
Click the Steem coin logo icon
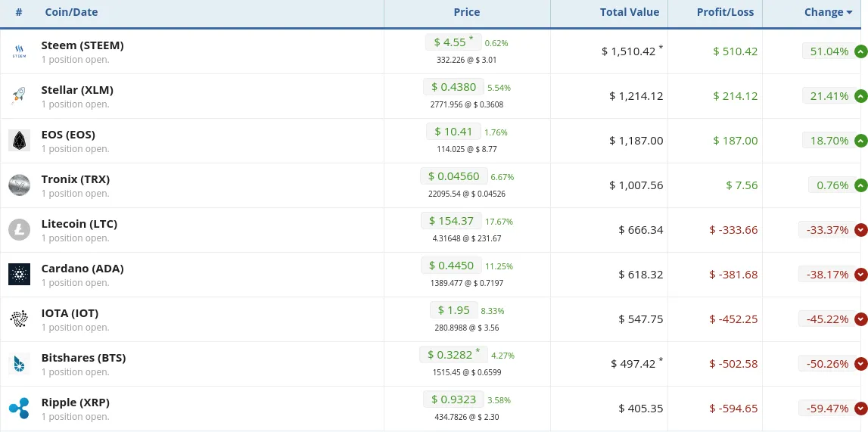19,51
